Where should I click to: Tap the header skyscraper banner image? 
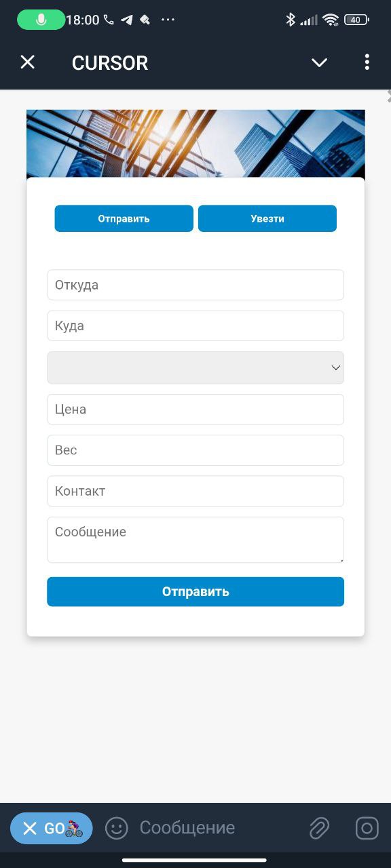coord(195,144)
